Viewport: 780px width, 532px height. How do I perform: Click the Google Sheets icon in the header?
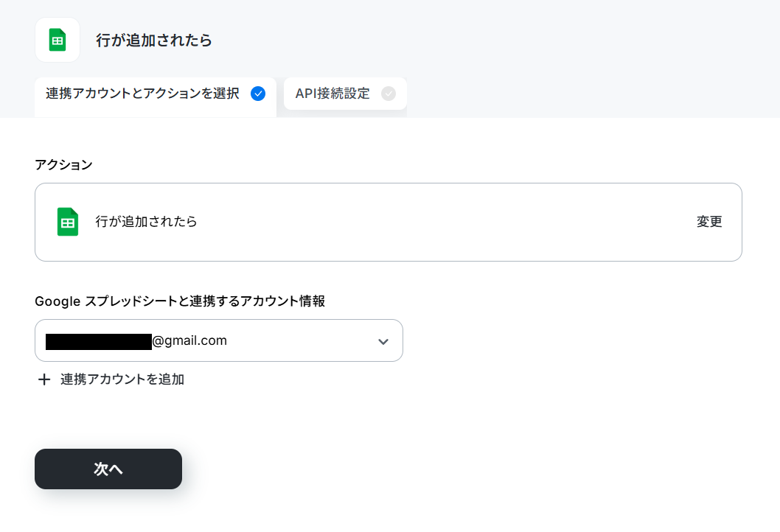pos(58,40)
